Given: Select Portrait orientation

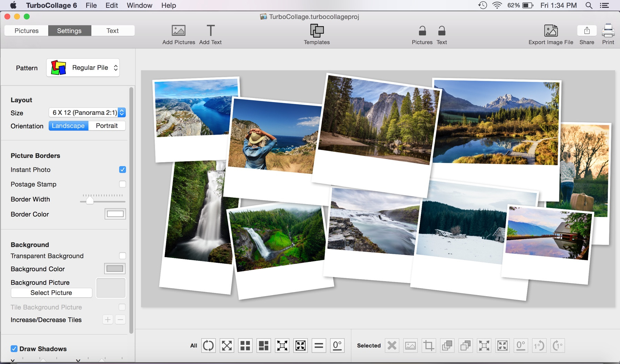Looking at the screenshot, I should 107,126.
